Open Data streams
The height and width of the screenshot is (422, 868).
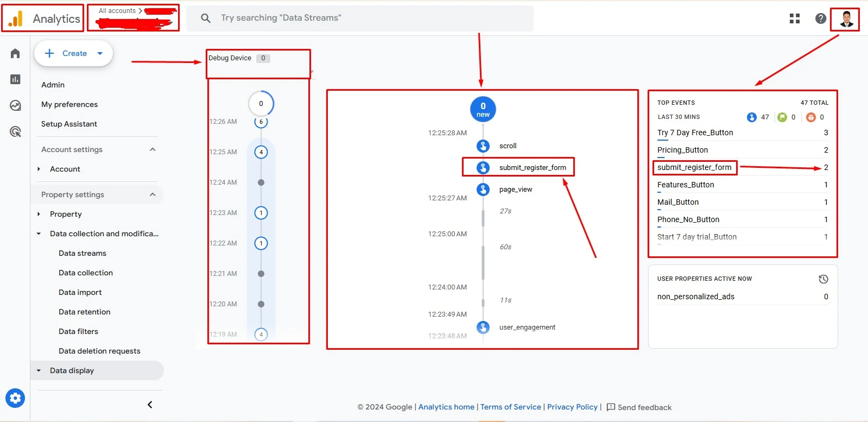pyautogui.click(x=83, y=253)
